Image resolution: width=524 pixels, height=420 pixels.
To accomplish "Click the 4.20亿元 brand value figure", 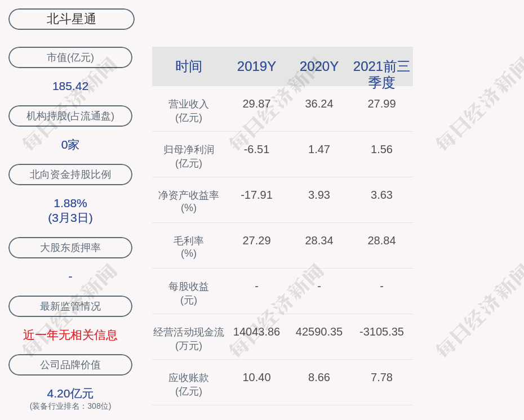I will pyautogui.click(x=70, y=394).
